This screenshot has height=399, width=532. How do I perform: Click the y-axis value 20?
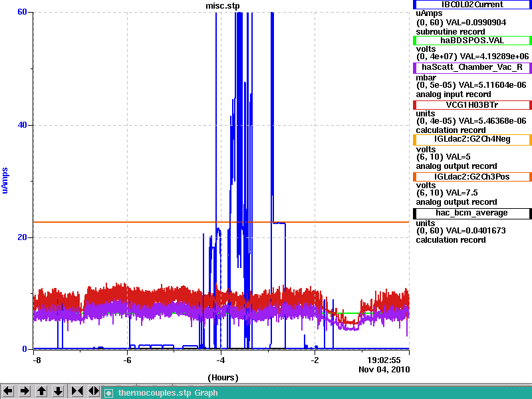tap(22, 237)
